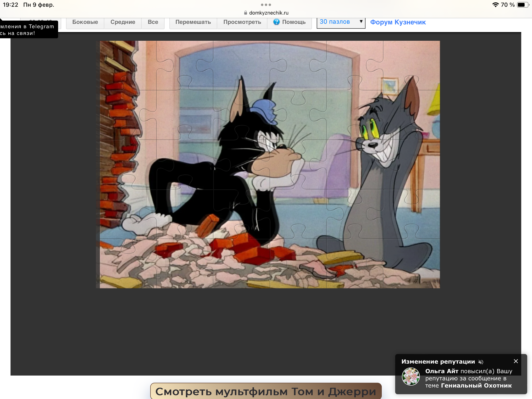Click the blue question mark Help icon
Viewport: 532px width, 399px height.
pos(276,22)
